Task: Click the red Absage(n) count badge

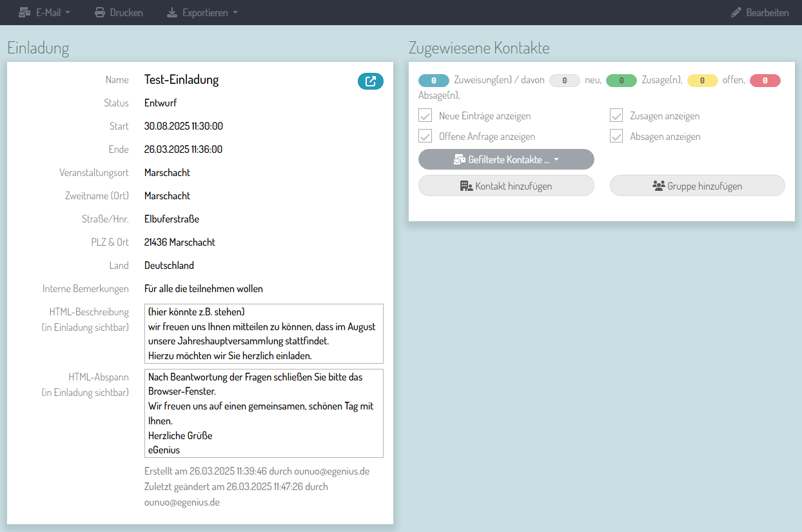Action: point(765,81)
